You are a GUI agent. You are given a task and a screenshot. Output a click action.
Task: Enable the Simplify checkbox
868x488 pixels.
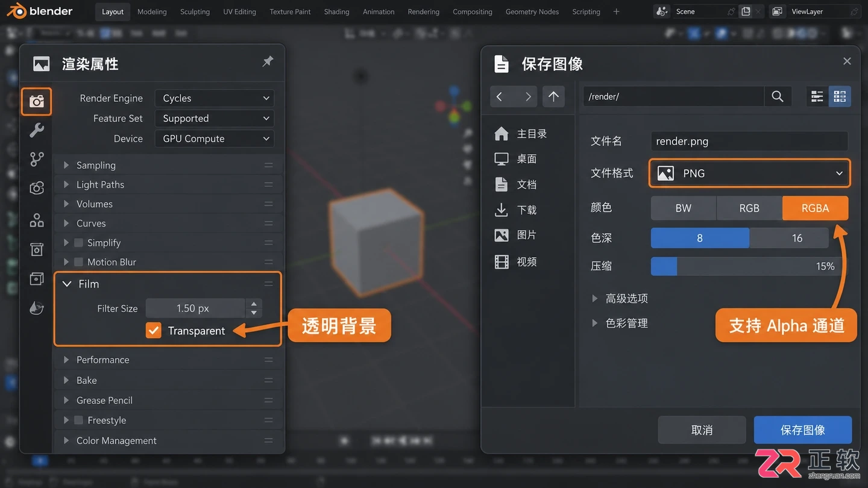pos(78,243)
